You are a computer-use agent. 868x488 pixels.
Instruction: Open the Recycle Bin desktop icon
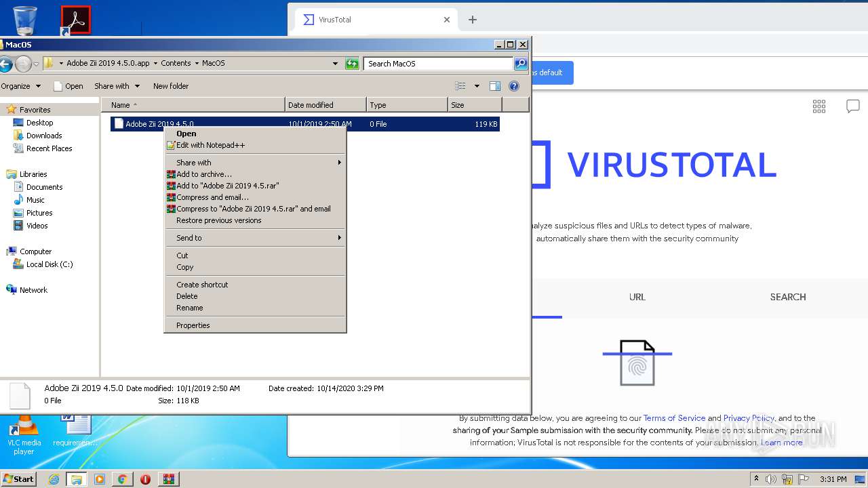[x=25, y=20]
